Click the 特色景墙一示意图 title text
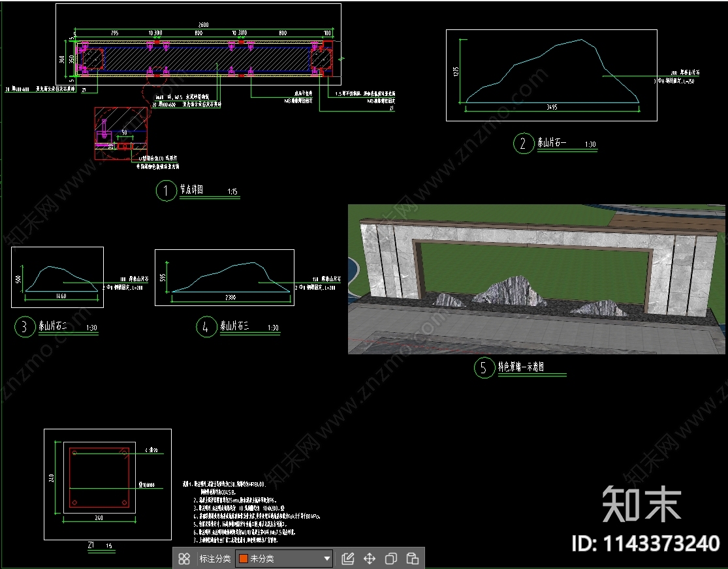This screenshot has width=728, height=569. [522, 367]
